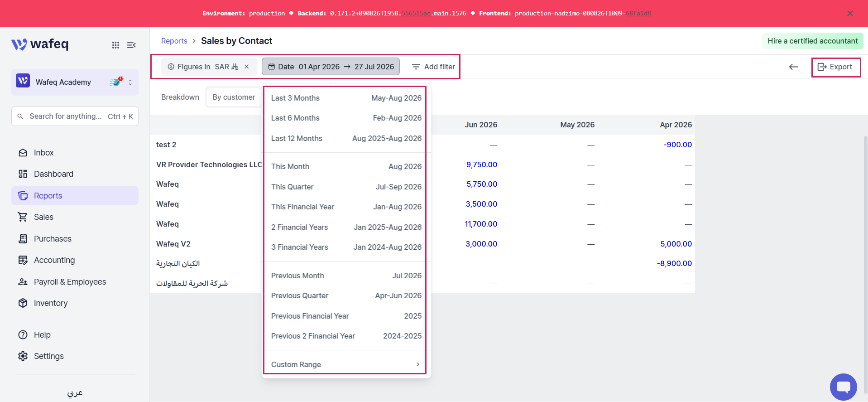The height and width of the screenshot is (402, 868).
Task: Choose Previous Quarter date range
Action: tap(346, 295)
